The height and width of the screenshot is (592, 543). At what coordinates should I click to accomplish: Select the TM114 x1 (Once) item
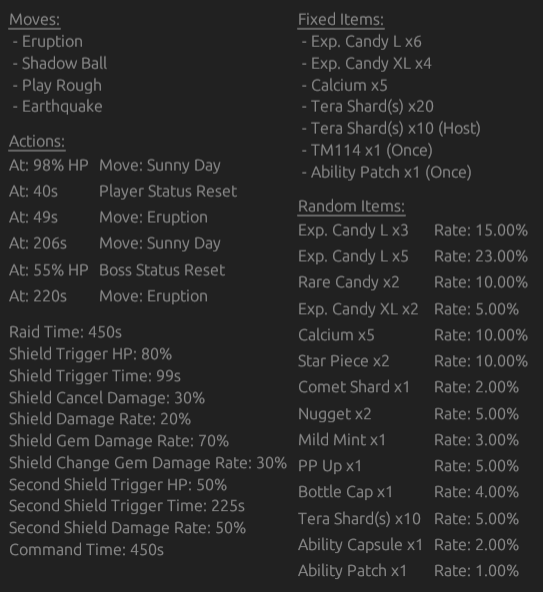367,151
